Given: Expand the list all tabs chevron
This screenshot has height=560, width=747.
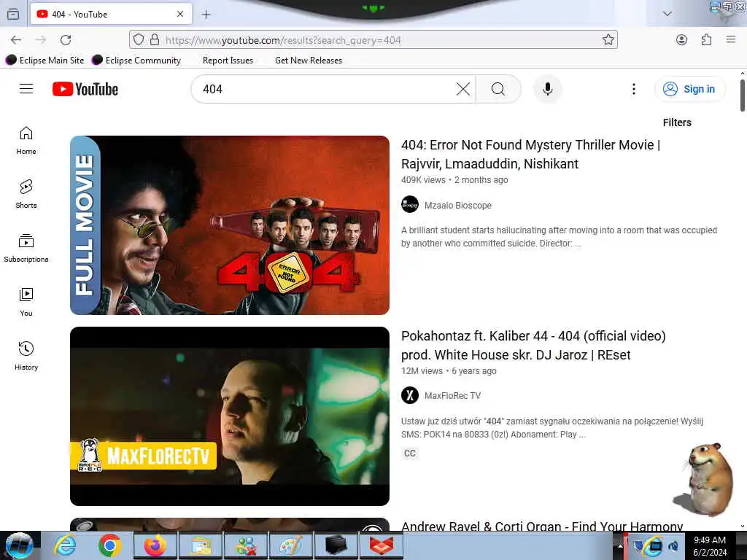Looking at the screenshot, I should pos(667,14).
